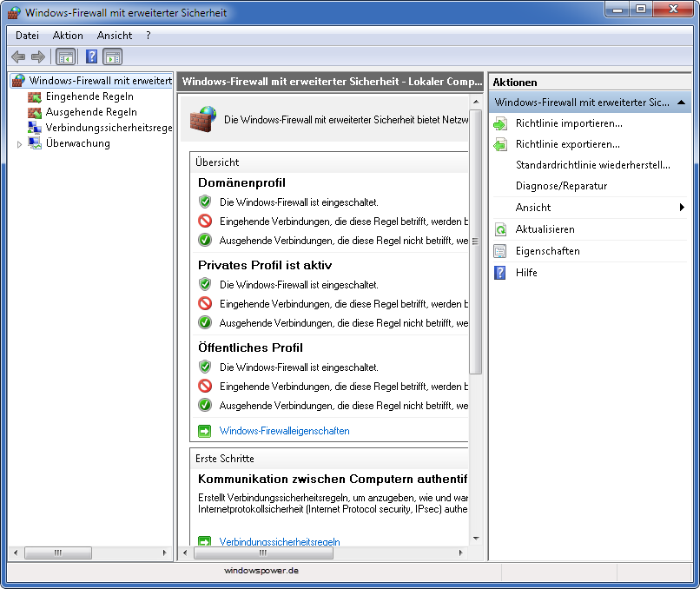Click the tree pane scroll left arrow
This screenshot has height=589, width=700.
pyautogui.click(x=17, y=553)
